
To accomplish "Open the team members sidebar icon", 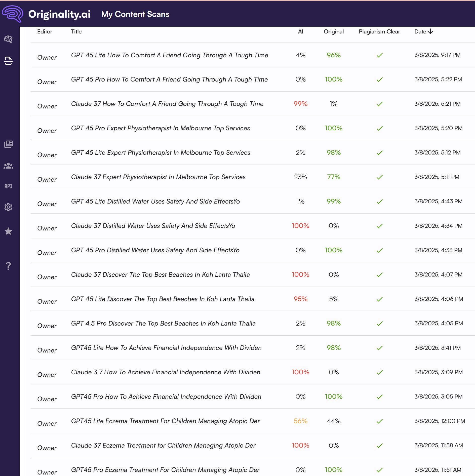I will (8, 166).
